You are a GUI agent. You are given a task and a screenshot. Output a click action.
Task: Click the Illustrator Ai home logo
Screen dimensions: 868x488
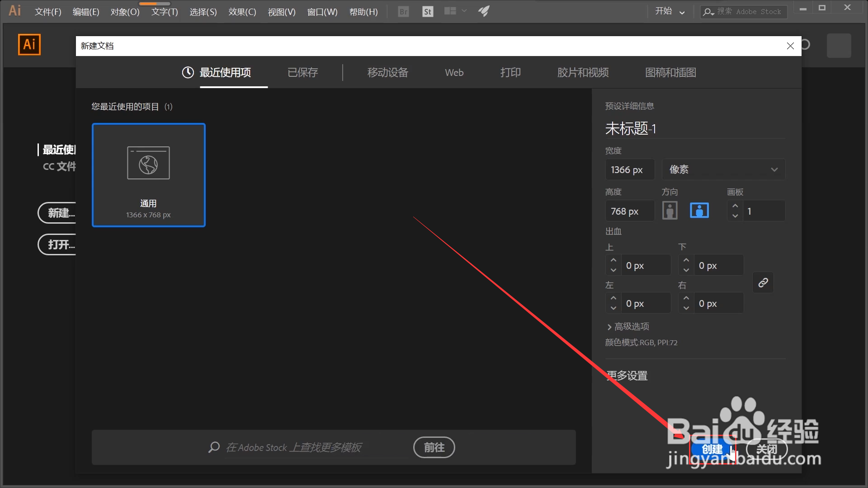[29, 45]
